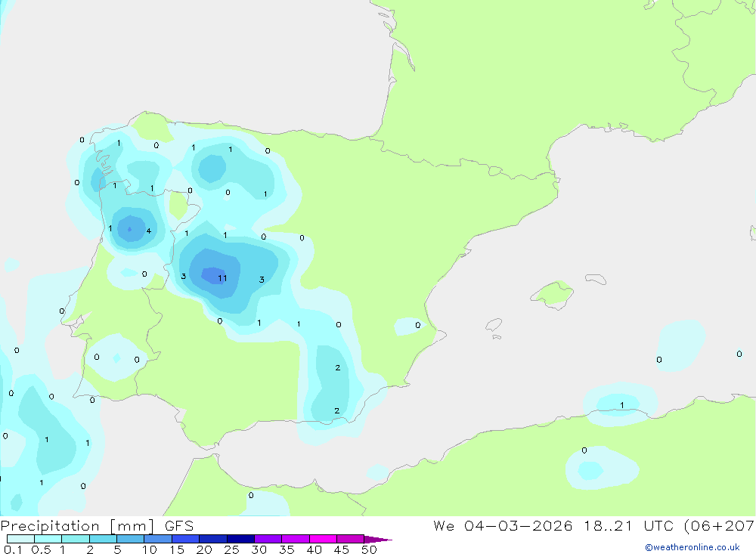Click the legend label '15'
Screen dimensions: 756x554
point(177,549)
